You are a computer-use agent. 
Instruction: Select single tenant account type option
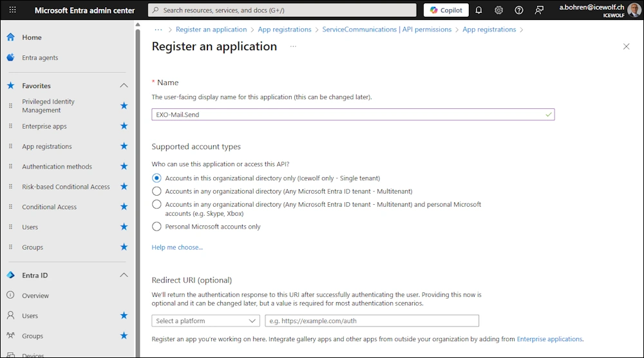(156, 178)
